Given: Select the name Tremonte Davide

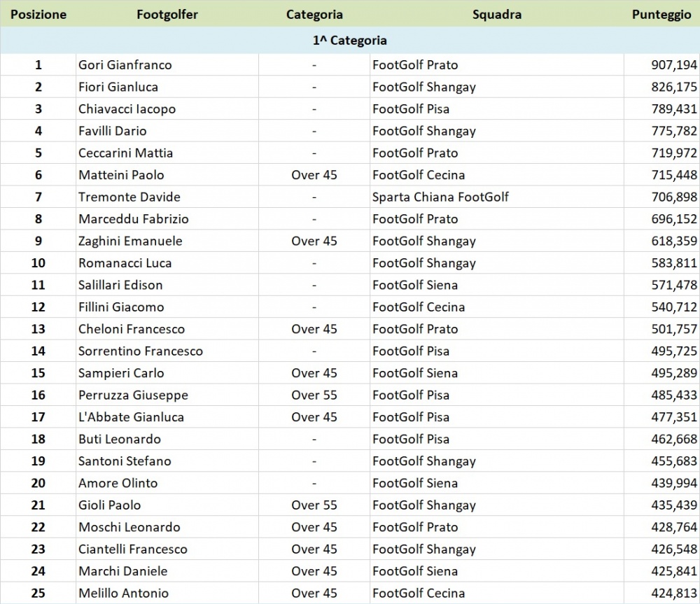Looking at the screenshot, I should tap(129, 197).
